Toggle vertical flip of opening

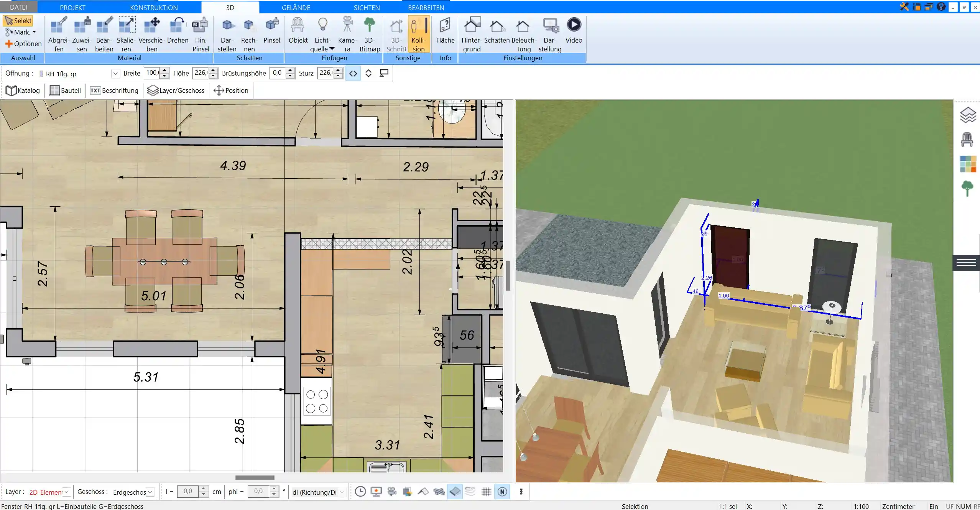(x=368, y=73)
